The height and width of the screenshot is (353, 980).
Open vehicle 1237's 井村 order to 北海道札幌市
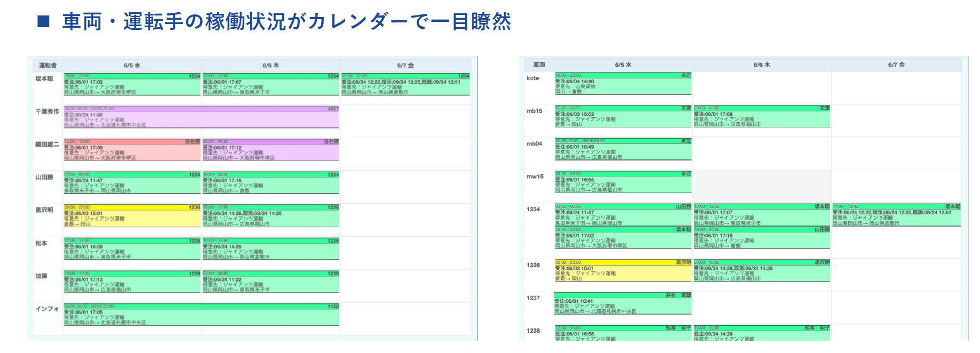click(x=623, y=304)
